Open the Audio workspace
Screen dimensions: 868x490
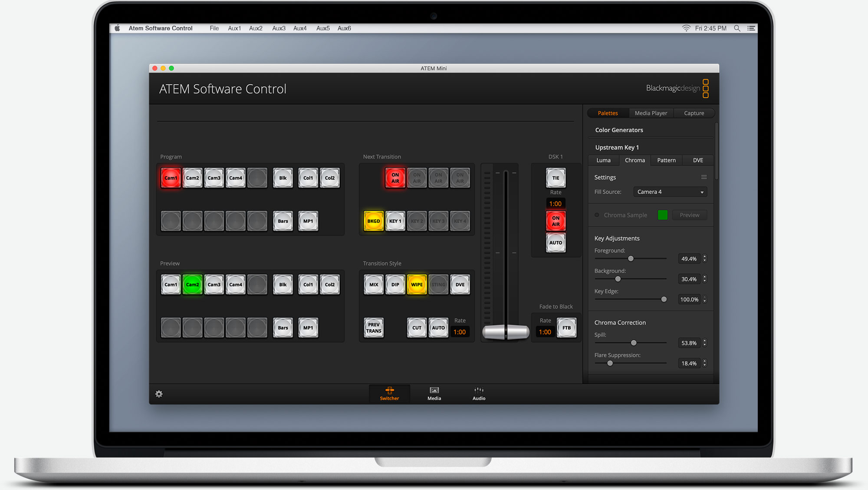click(478, 394)
